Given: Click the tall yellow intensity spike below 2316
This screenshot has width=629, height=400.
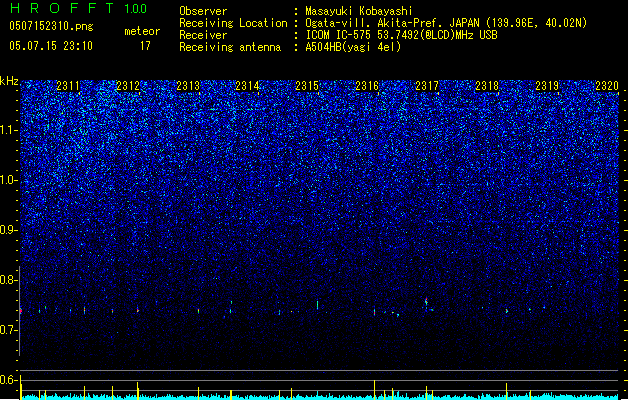Looking at the screenshot, I should pyautogui.click(x=374, y=390).
